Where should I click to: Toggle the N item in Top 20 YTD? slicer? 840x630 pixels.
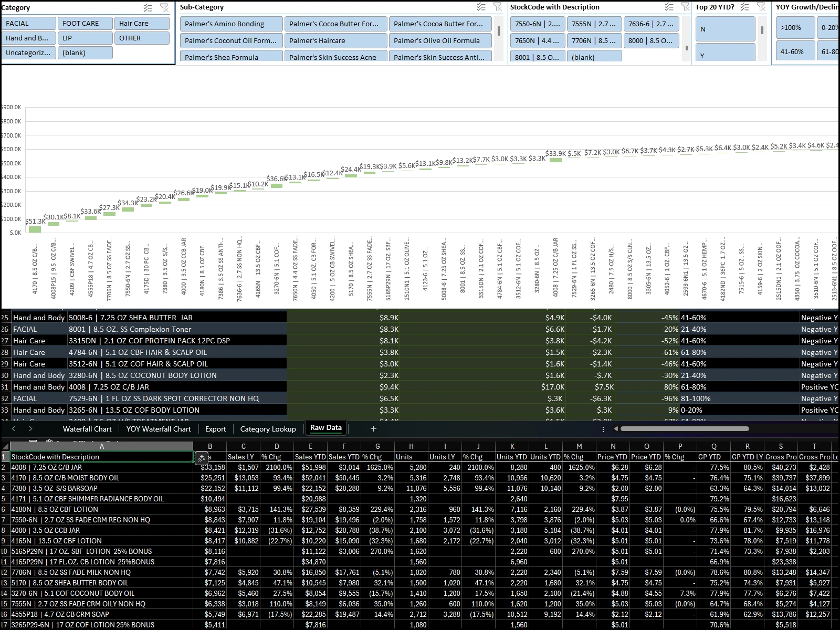click(726, 29)
